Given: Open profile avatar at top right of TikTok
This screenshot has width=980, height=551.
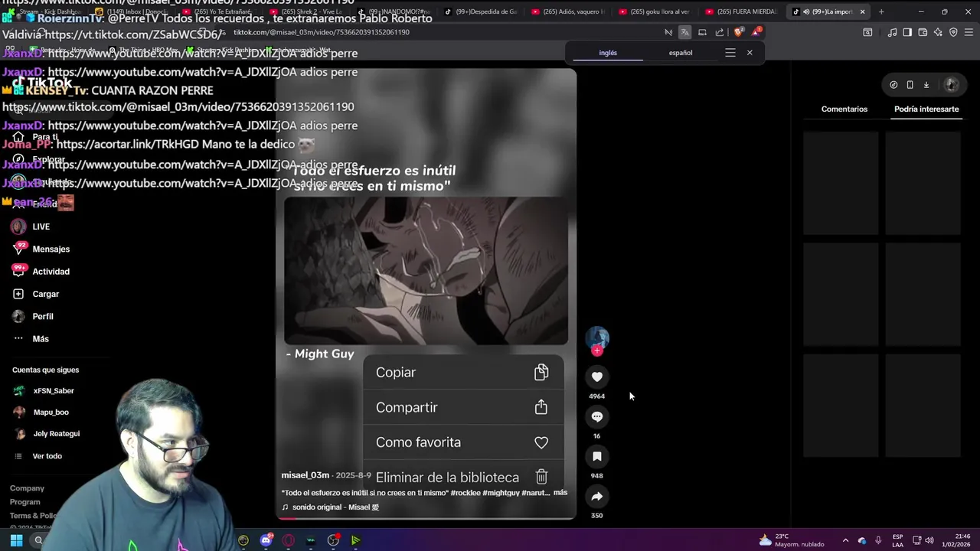Looking at the screenshot, I should pyautogui.click(x=952, y=85).
